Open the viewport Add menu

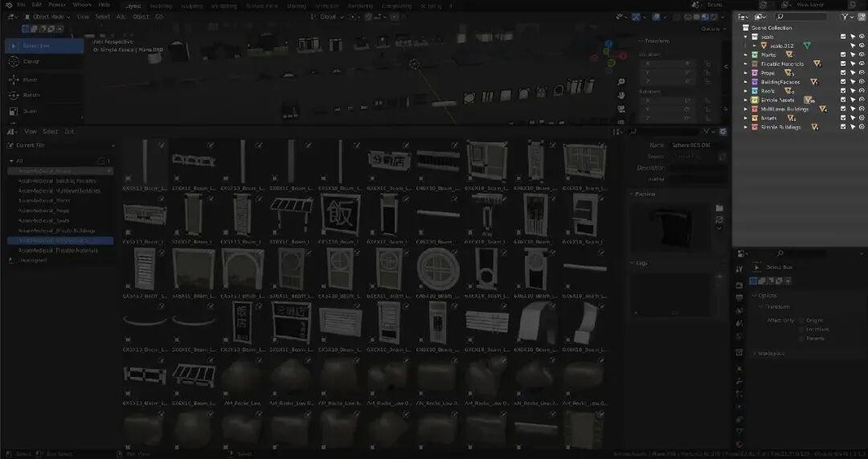pos(121,17)
